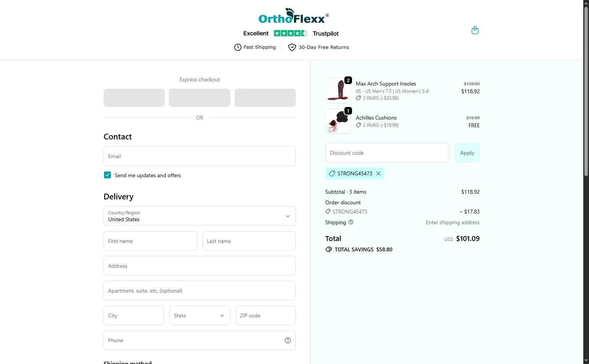
Task: Click the XS size description text
Action: pyautogui.click(x=392, y=91)
